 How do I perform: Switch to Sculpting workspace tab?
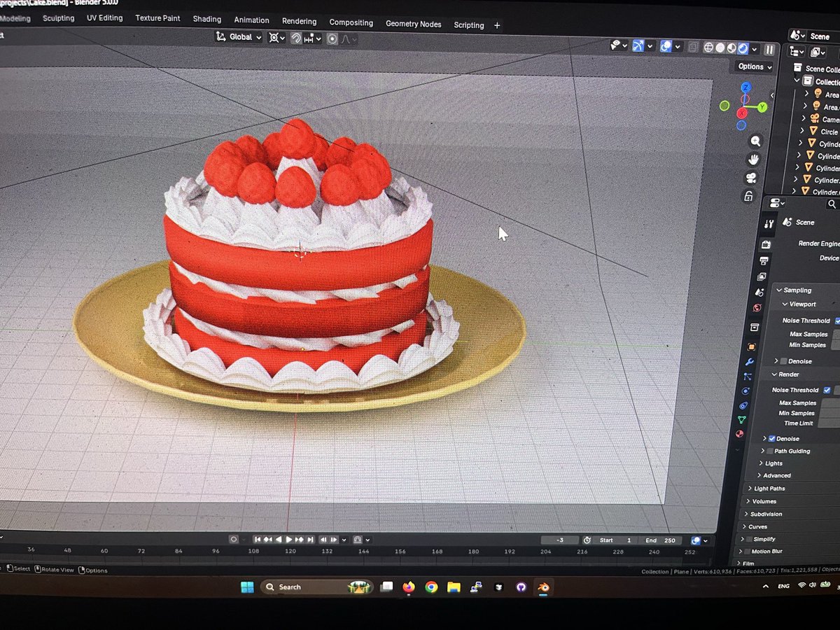point(58,18)
